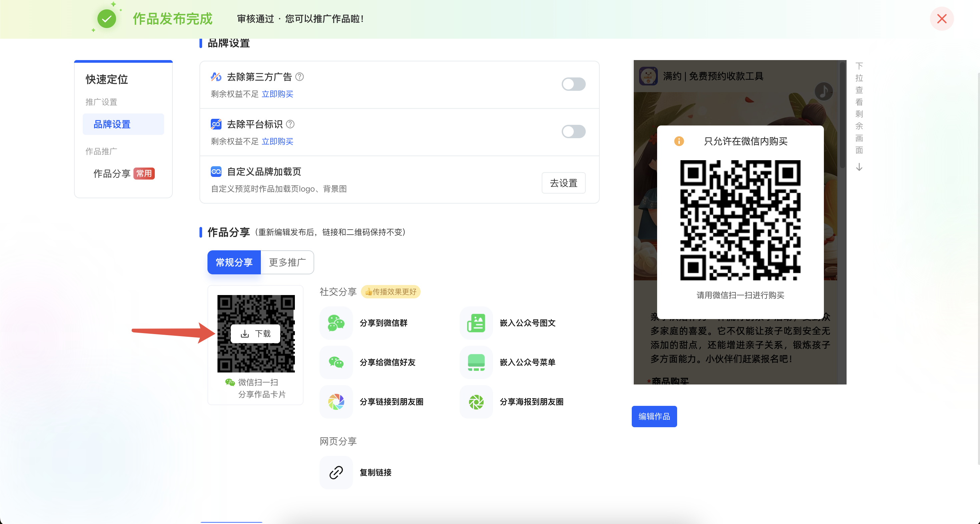Click the share poster to Moments icon
Image resolution: width=980 pixels, height=524 pixels.
click(476, 402)
